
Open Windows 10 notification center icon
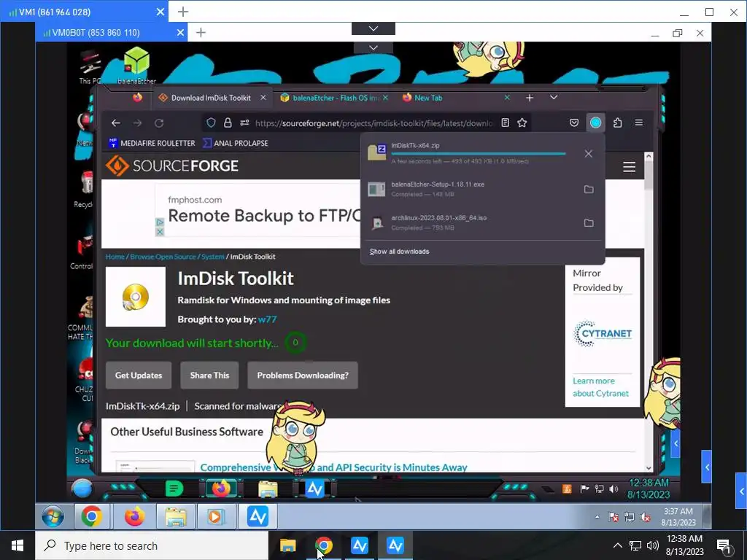724,547
